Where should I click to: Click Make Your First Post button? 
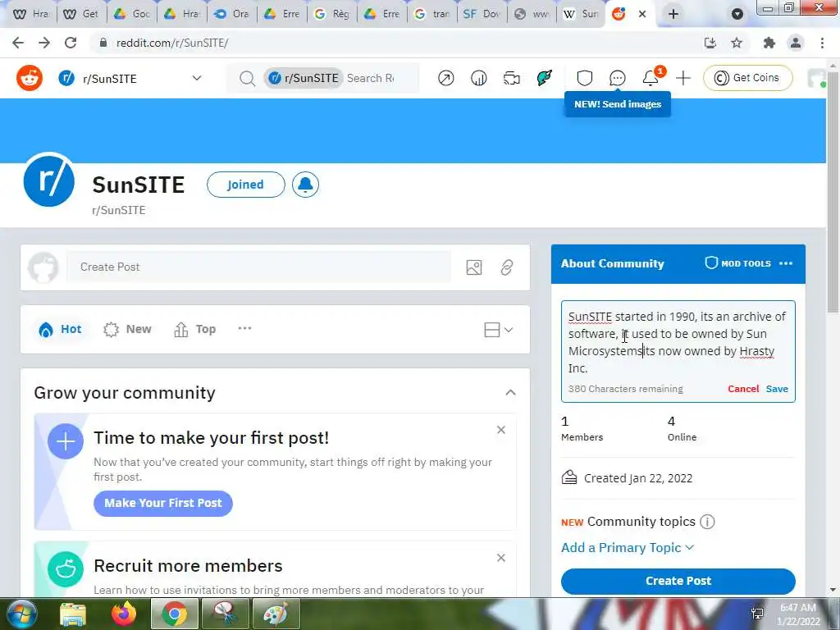tap(163, 503)
